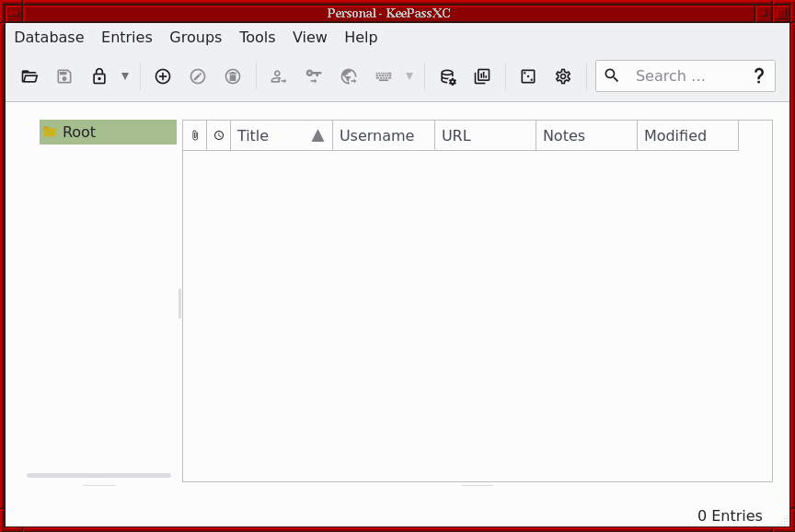Sort by attachments paperclip column
The height and width of the screenshot is (532, 795).
click(195, 135)
